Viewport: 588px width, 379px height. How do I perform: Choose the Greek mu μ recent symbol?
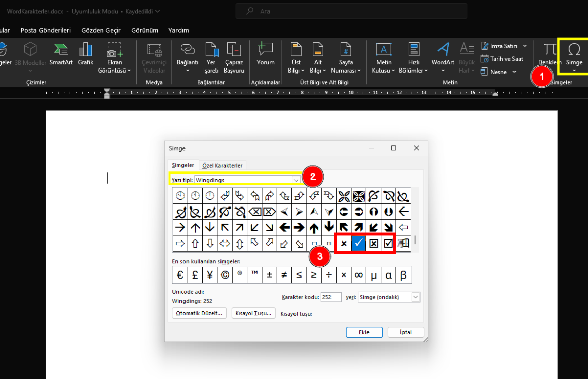(x=374, y=275)
